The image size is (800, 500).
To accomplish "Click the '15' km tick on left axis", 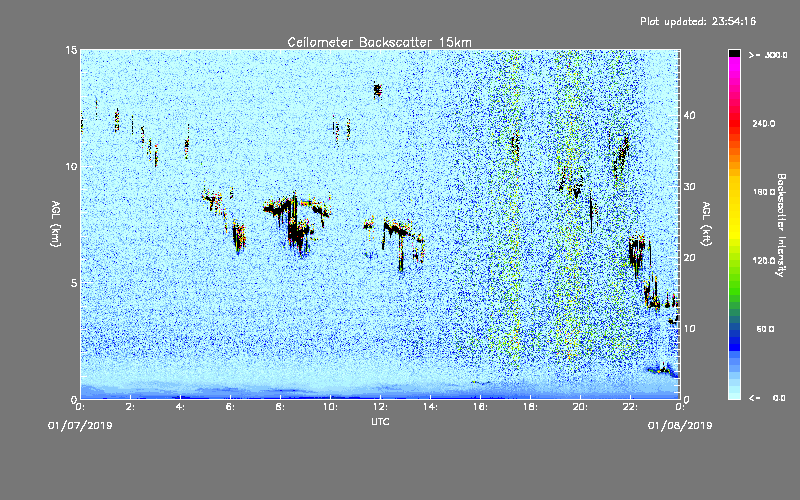I will coord(71,50).
